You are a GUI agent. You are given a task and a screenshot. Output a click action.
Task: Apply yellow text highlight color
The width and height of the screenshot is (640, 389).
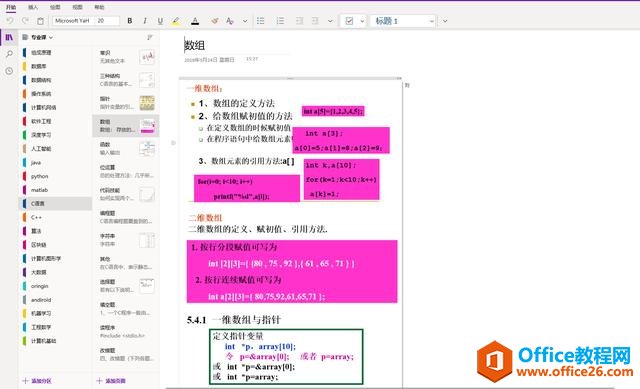coord(176,20)
